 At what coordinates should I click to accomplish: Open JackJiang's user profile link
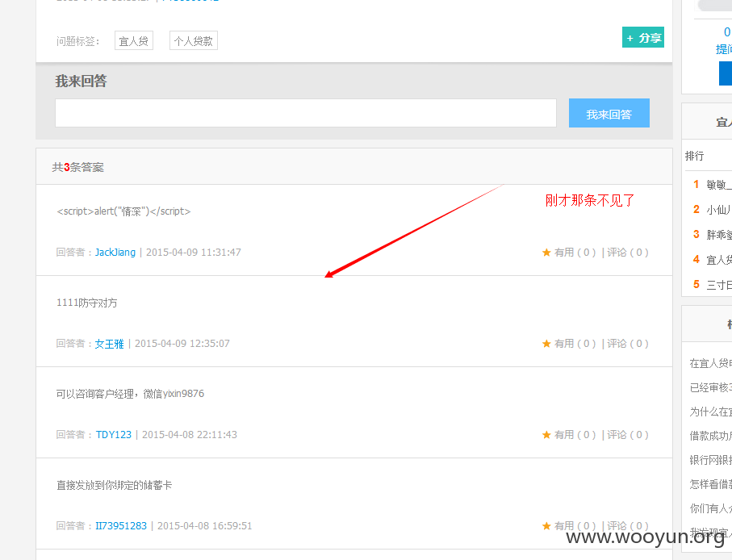pos(115,253)
